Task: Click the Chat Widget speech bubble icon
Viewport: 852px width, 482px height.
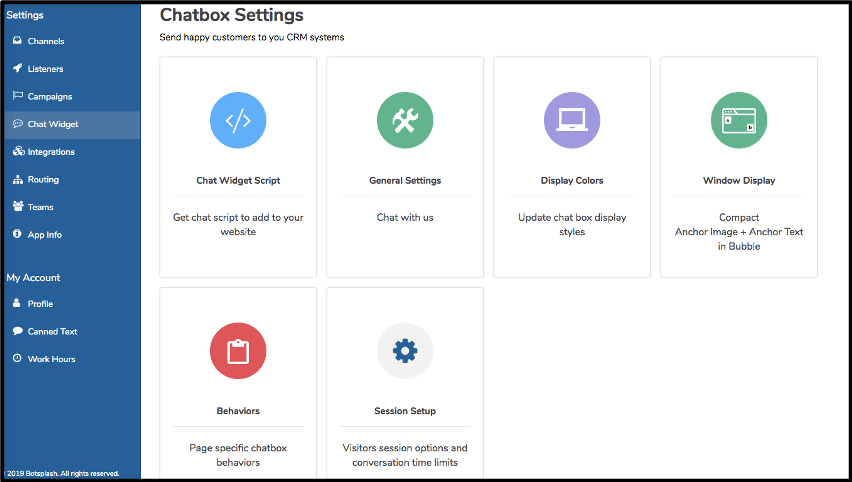Action: point(17,123)
